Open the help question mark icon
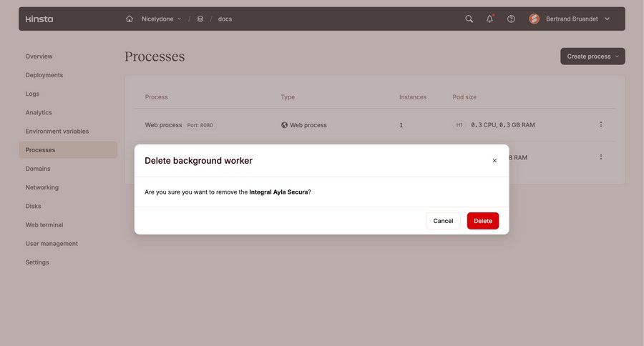644x346 pixels. pyautogui.click(x=511, y=19)
